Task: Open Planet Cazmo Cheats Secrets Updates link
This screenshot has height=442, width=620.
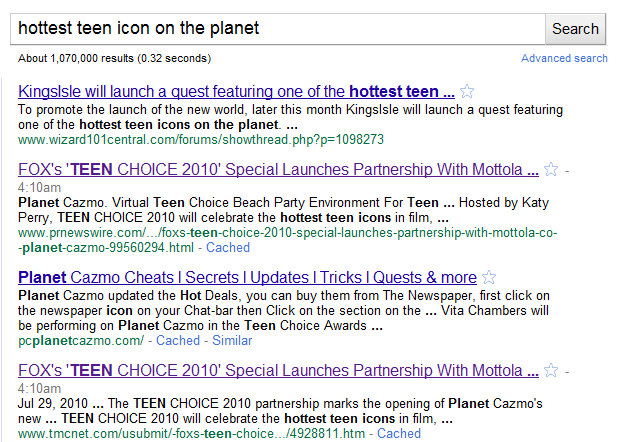Action: [x=248, y=277]
